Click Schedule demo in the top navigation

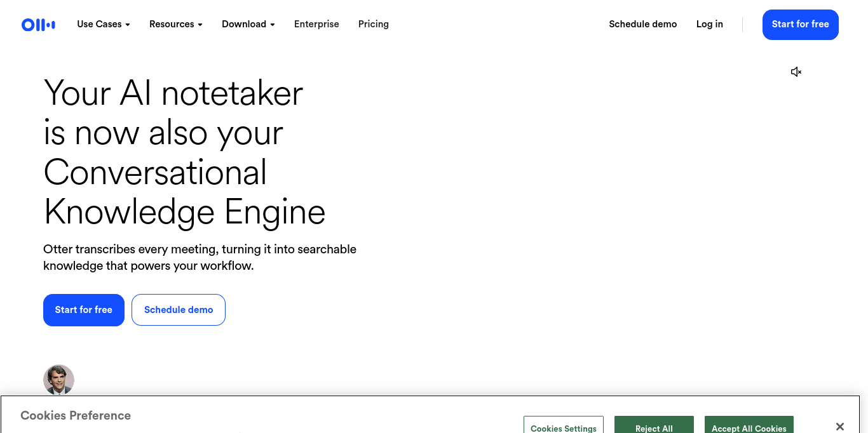[643, 24]
